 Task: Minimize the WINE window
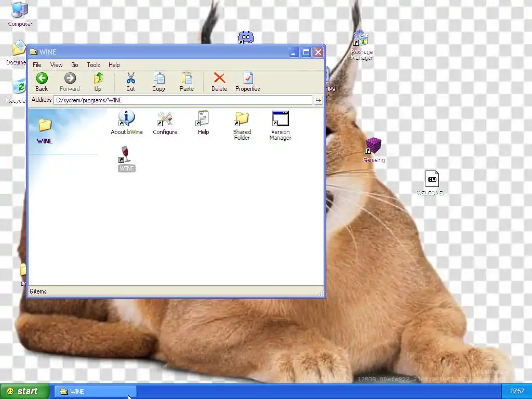(x=294, y=52)
